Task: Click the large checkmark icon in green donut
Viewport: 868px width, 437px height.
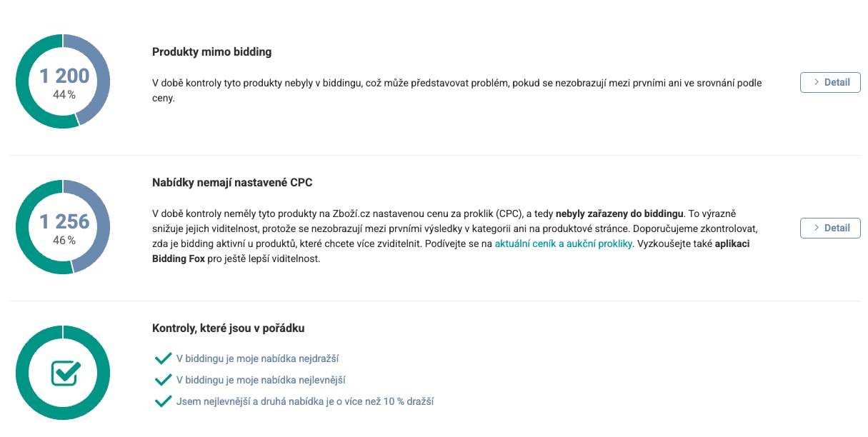Action: tap(64, 373)
